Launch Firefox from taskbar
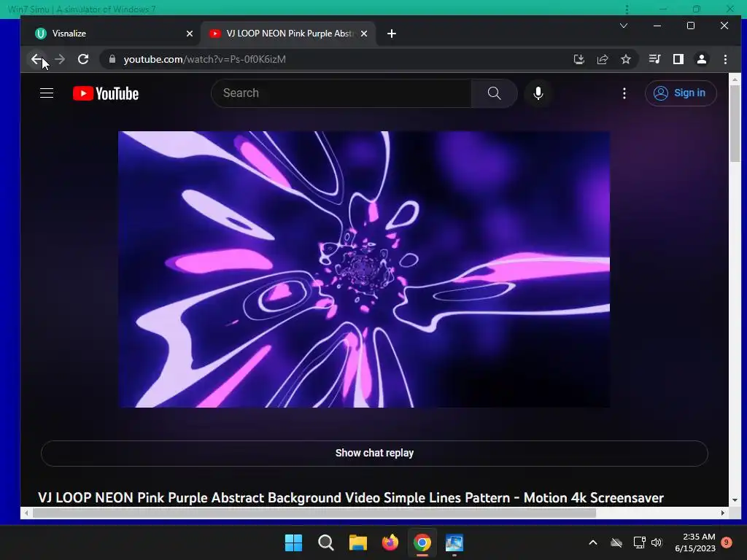Viewport: 747px width, 560px height. coord(390,542)
